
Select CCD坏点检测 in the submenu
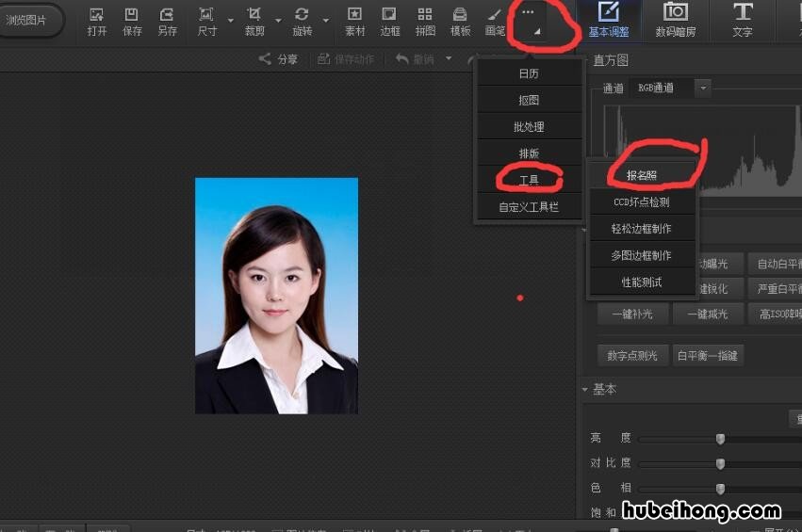click(x=642, y=202)
